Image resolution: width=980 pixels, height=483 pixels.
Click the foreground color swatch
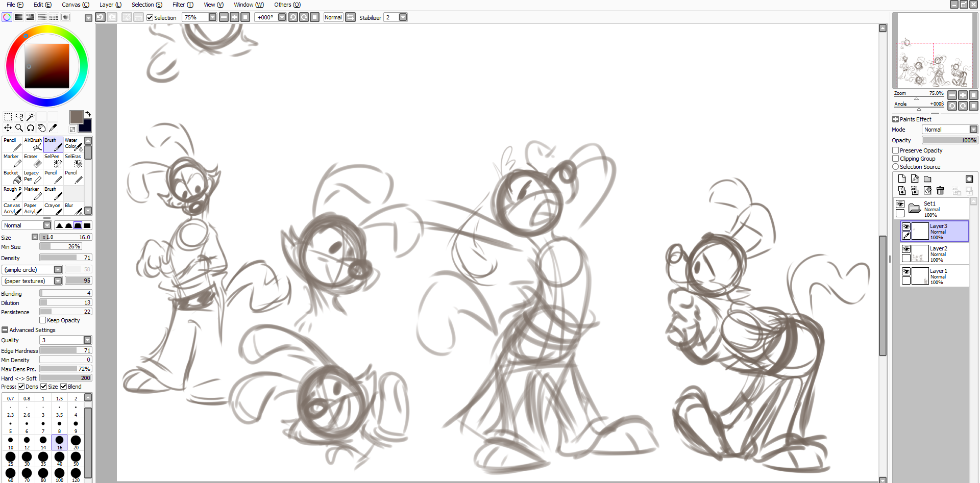[76, 117]
